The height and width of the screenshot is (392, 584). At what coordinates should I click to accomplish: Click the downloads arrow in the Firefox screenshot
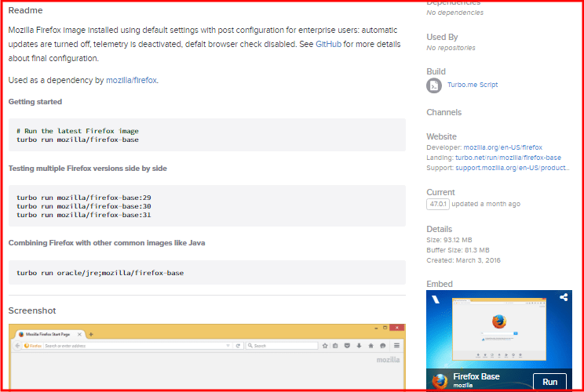click(359, 346)
